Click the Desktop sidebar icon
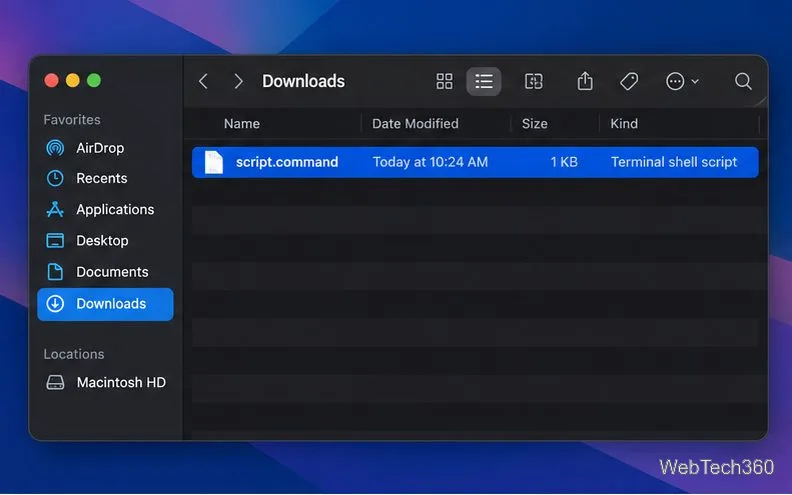The image size is (792, 495). 55,241
